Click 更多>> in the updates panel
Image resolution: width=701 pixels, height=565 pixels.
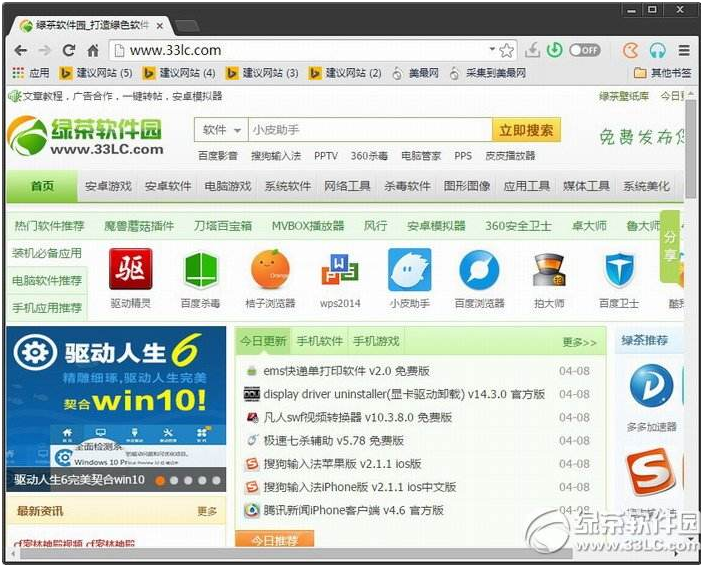coord(579,342)
